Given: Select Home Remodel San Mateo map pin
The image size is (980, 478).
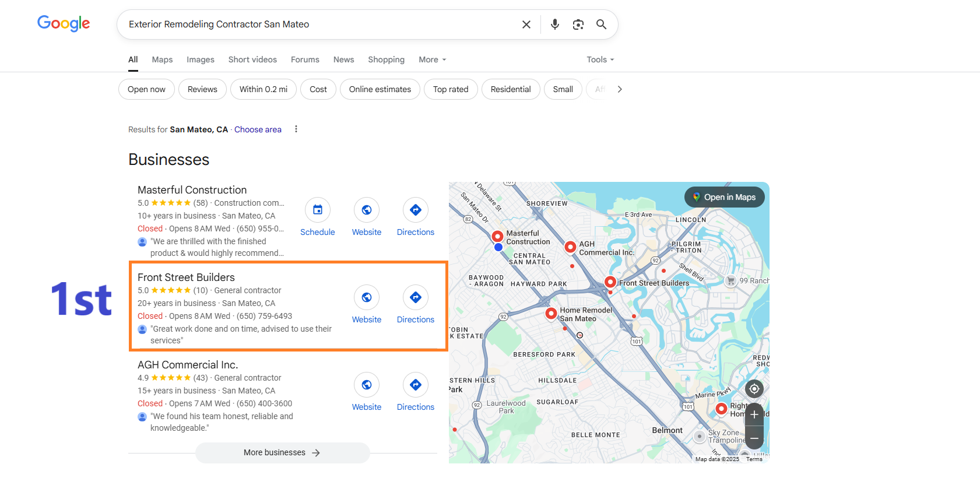Looking at the screenshot, I should [x=551, y=314].
